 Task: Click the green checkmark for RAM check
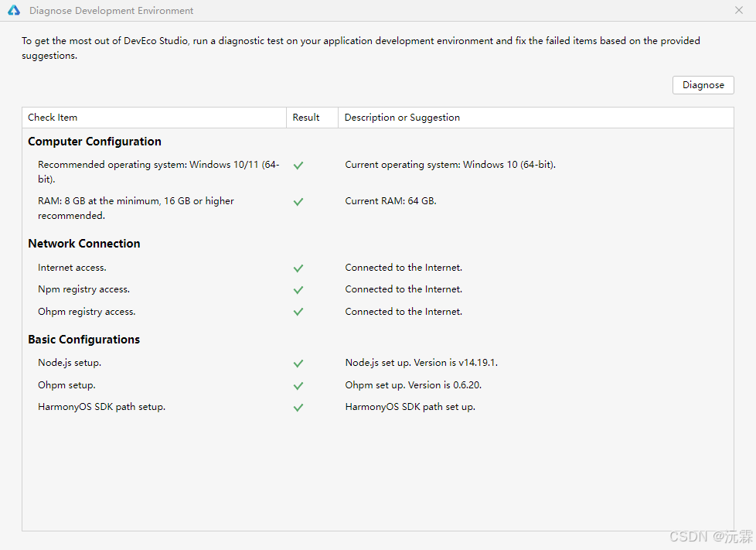click(x=298, y=202)
